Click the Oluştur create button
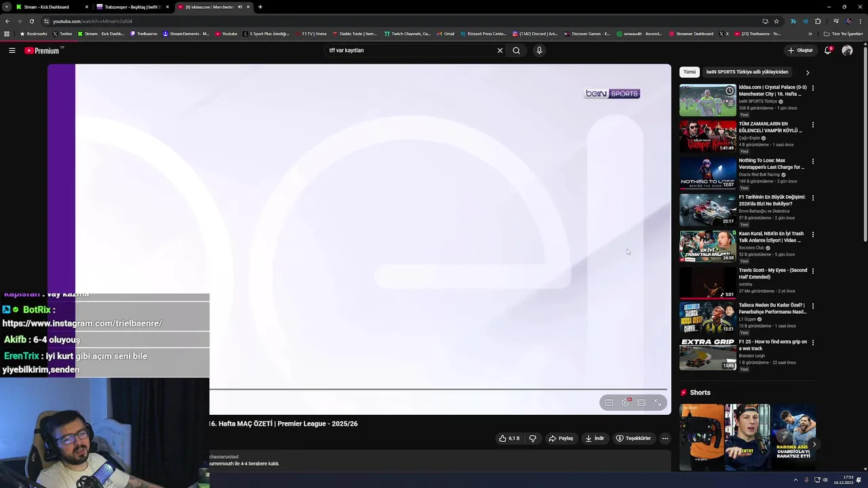This screenshot has height=488, width=868. [x=800, y=50]
